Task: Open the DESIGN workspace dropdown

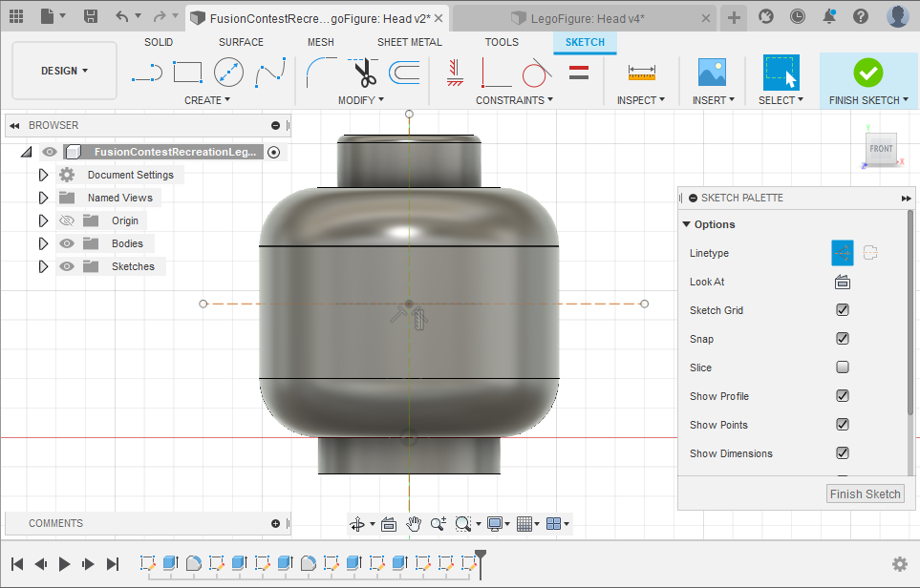Action: point(65,71)
